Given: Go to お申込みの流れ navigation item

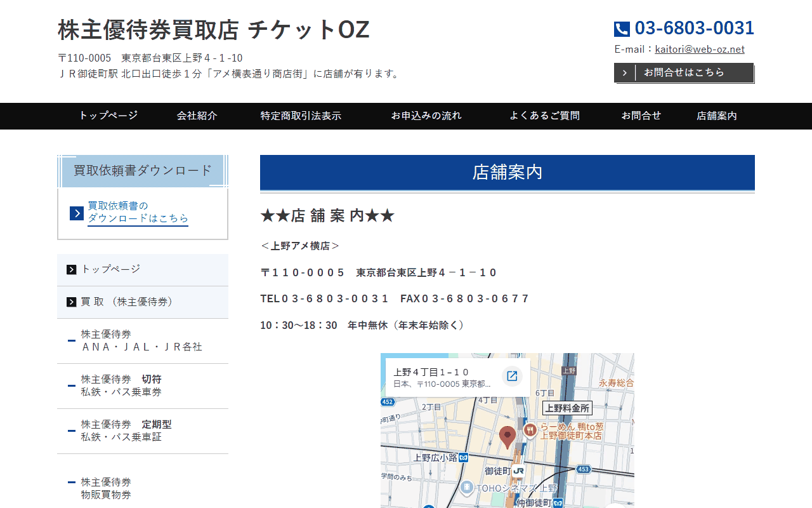Looking at the screenshot, I should (x=426, y=116).
